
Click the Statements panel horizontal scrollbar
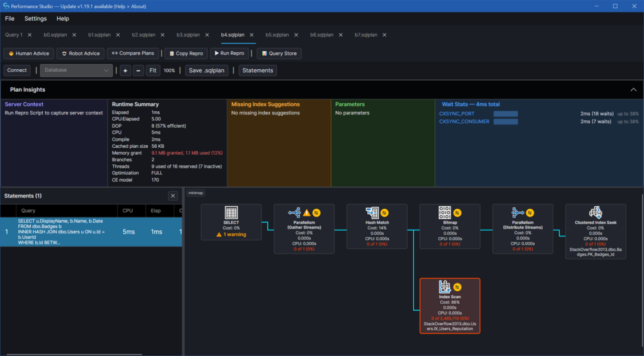pos(74,354)
